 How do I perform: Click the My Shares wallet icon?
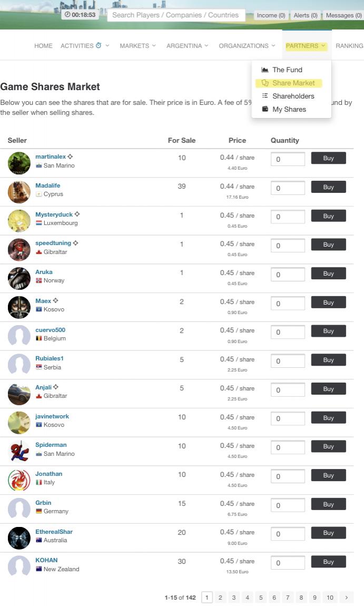[264, 109]
